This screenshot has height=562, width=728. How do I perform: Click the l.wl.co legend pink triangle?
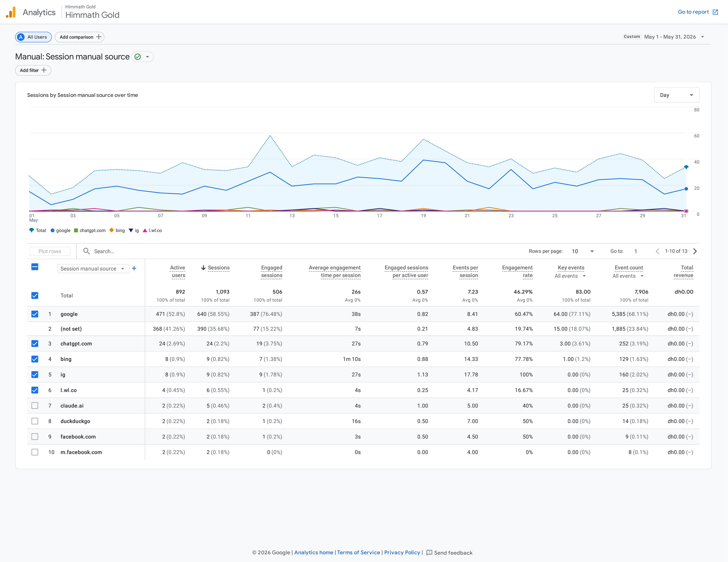[x=145, y=231]
